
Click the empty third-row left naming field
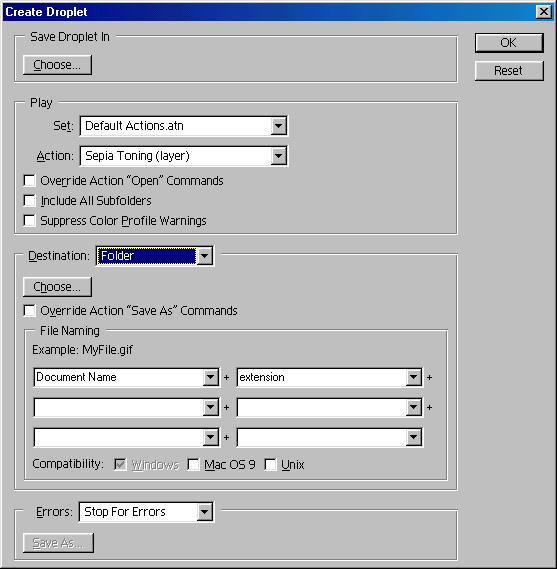click(x=126, y=438)
